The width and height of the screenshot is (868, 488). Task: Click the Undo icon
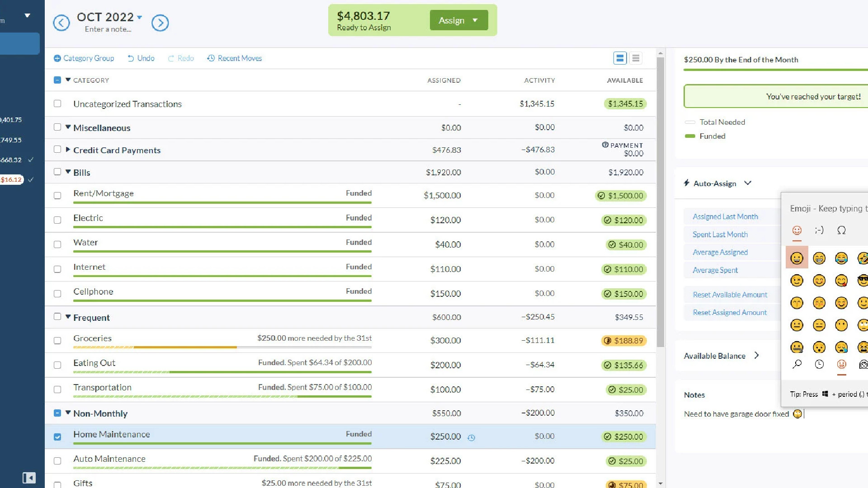pyautogui.click(x=131, y=58)
